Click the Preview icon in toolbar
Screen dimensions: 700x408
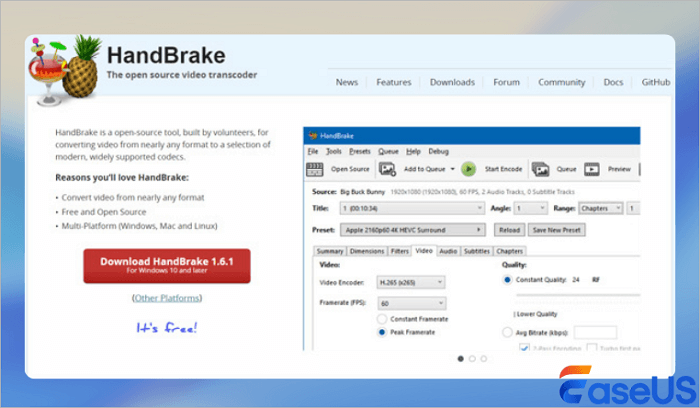coord(592,170)
